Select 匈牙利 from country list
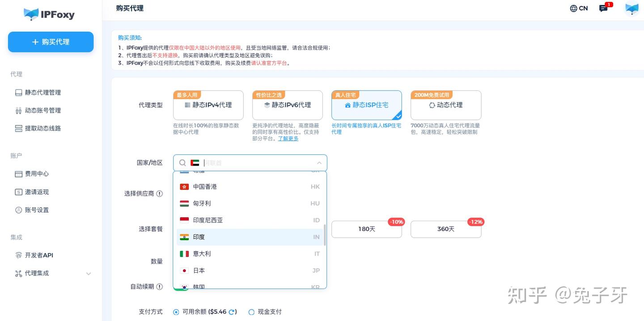The width and height of the screenshot is (644, 321). [x=250, y=204]
